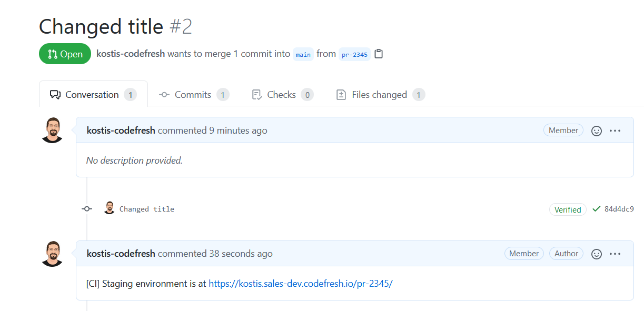Click the Verified signature badge
This screenshot has height=311, width=644.
(568, 209)
